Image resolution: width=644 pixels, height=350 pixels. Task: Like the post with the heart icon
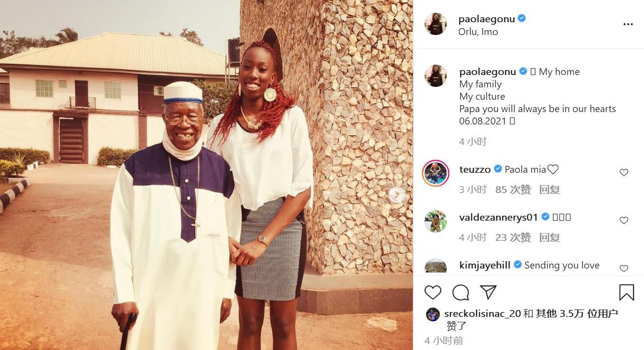(432, 292)
